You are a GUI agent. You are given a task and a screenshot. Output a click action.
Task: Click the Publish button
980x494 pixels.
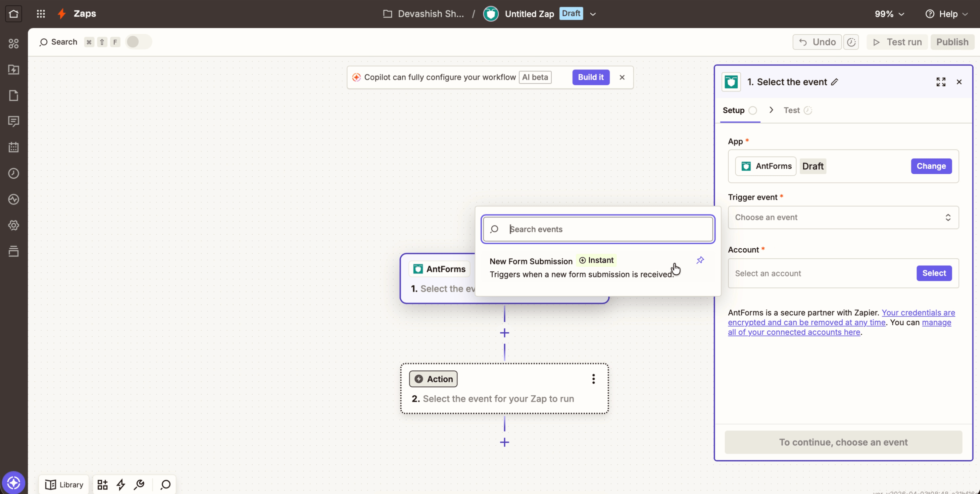952,42
